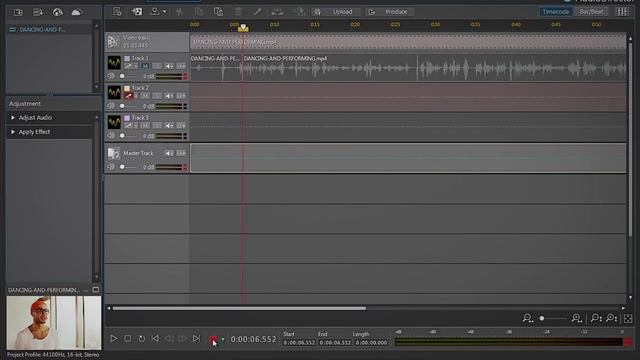Click the timeline scroll down arrow
This screenshot has height=360, width=640.
pyautogui.click(x=631, y=298)
